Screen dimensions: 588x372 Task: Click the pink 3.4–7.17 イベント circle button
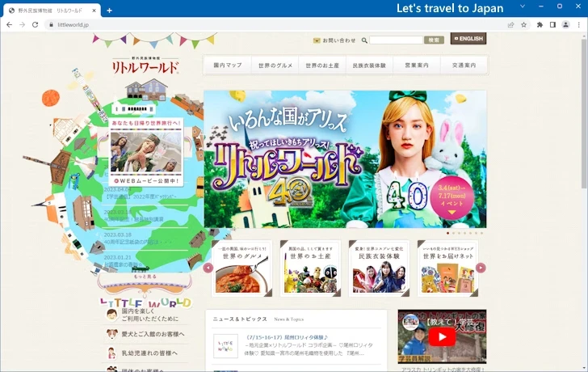coord(451,198)
